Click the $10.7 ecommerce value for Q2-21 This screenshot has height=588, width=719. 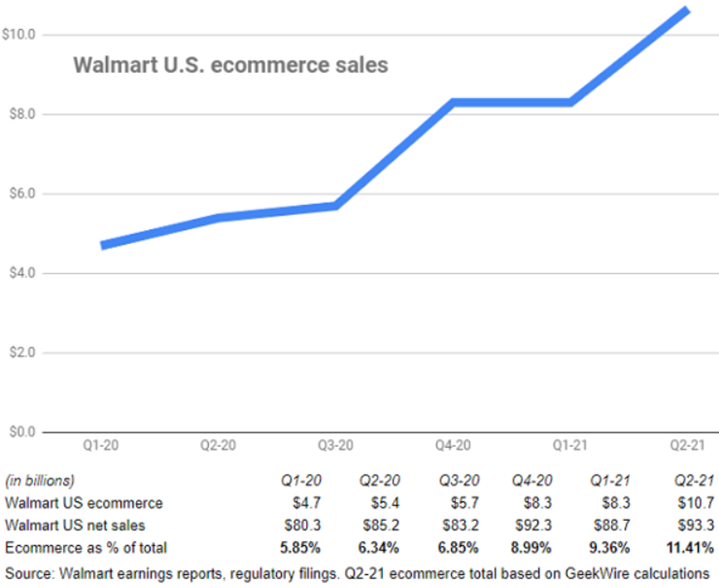(x=695, y=503)
